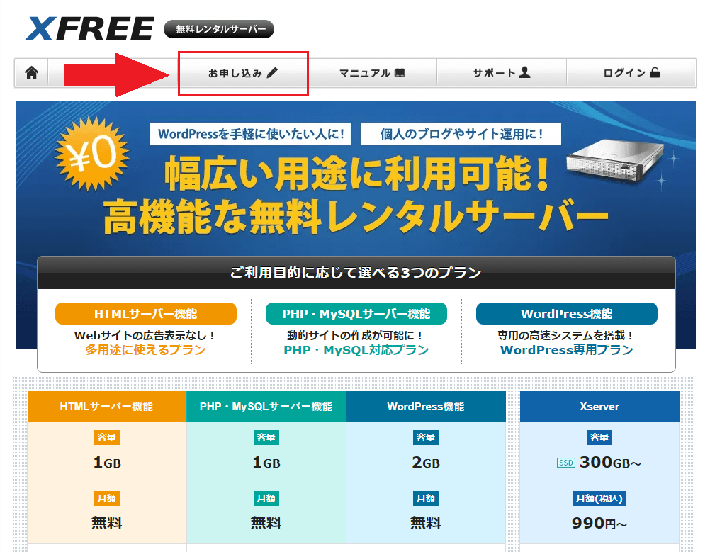
Task: Click 月額(税込) badge in Xserver column
Action: (x=600, y=499)
